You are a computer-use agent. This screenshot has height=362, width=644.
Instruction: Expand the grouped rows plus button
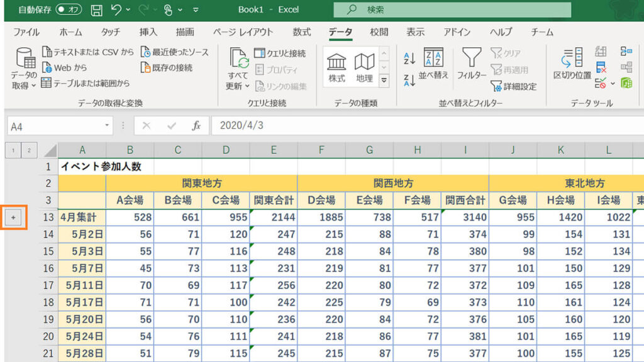click(13, 217)
